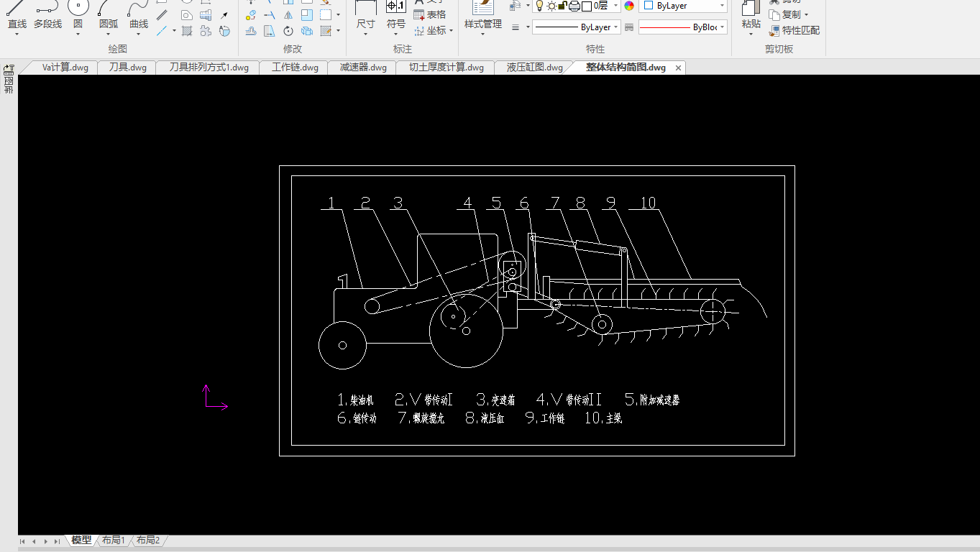This screenshot has width=980, height=552.
Task: Toggle layer on/off light bulb icon
Action: (539, 6)
